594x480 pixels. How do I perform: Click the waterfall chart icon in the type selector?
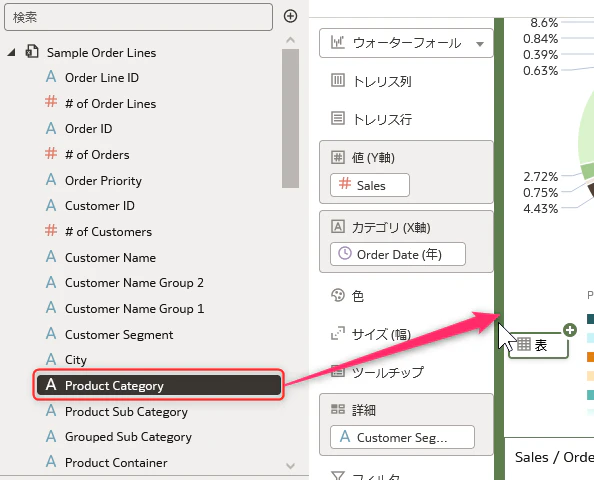click(x=338, y=42)
